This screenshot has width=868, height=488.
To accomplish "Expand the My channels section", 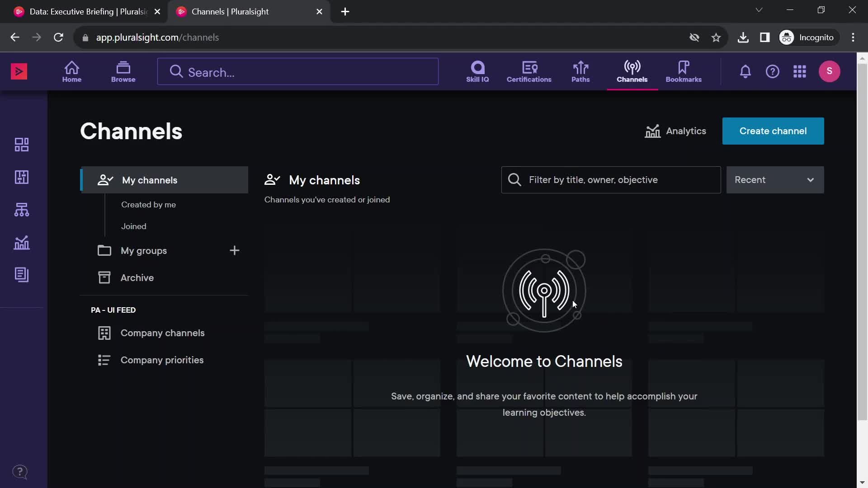I will pos(165,180).
